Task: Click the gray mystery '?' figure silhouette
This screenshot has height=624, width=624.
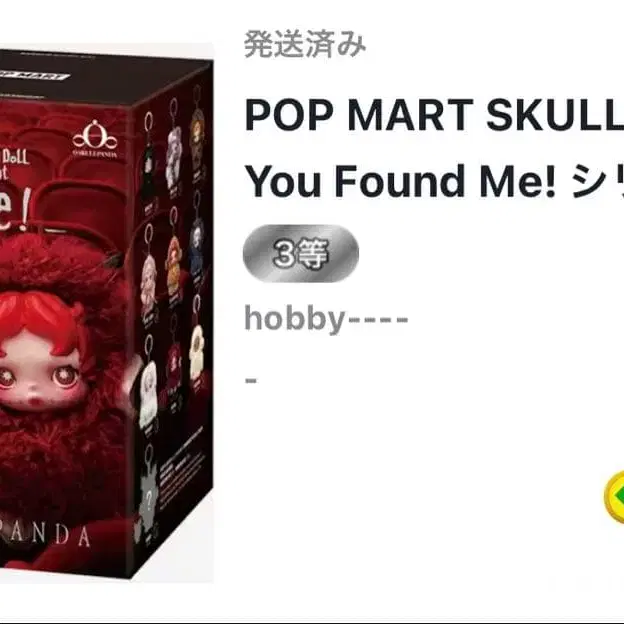Action: coord(148,498)
